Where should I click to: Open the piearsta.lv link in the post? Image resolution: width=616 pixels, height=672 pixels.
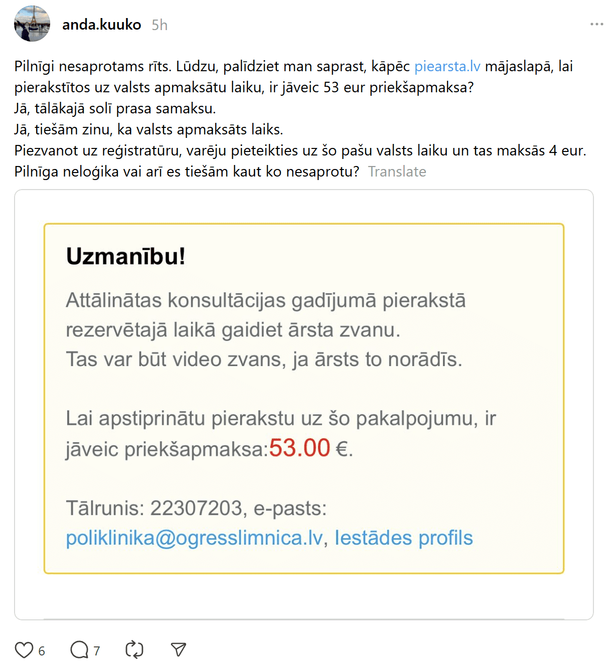tap(447, 66)
